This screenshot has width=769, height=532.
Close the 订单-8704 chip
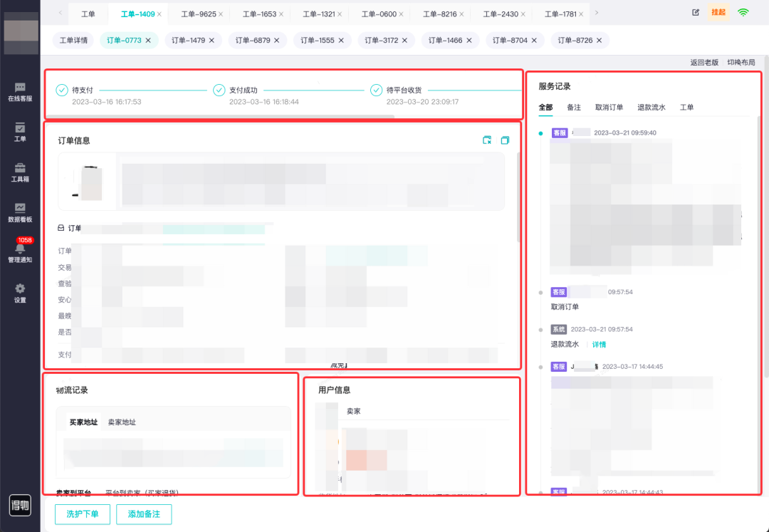[x=534, y=40]
